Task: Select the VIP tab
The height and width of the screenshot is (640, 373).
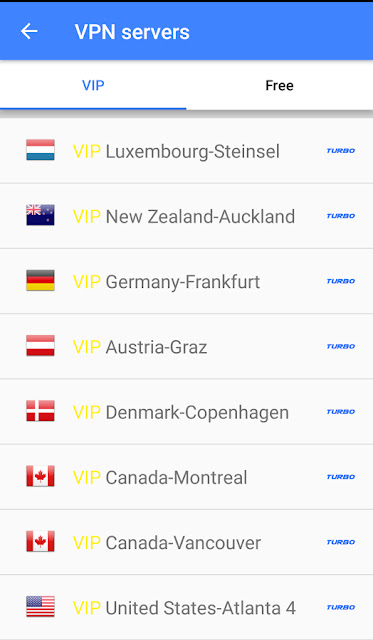Action: click(x=93, y=85)
